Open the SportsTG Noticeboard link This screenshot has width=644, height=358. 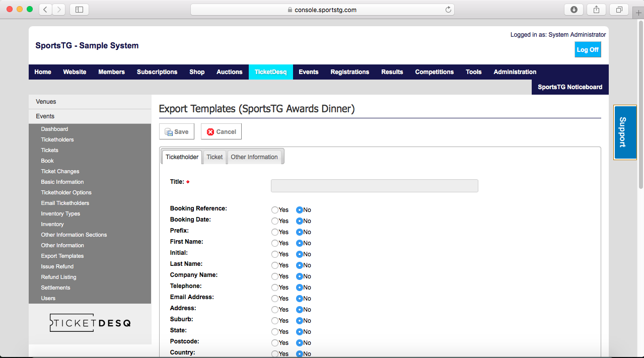570,87
